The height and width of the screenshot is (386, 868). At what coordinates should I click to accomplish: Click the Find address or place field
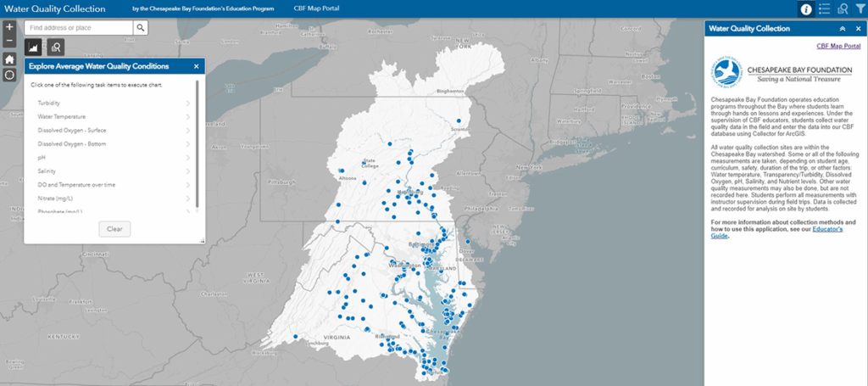click(79, 28)
